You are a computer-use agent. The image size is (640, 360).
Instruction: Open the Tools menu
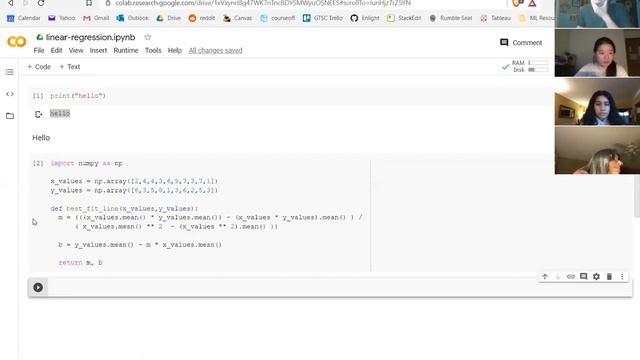click(x=153, y=51)
